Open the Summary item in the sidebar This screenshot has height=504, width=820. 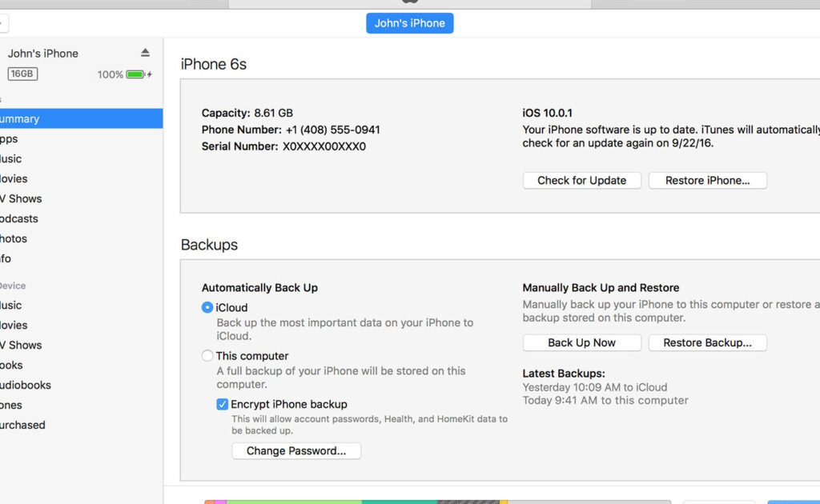pos(81,118)
